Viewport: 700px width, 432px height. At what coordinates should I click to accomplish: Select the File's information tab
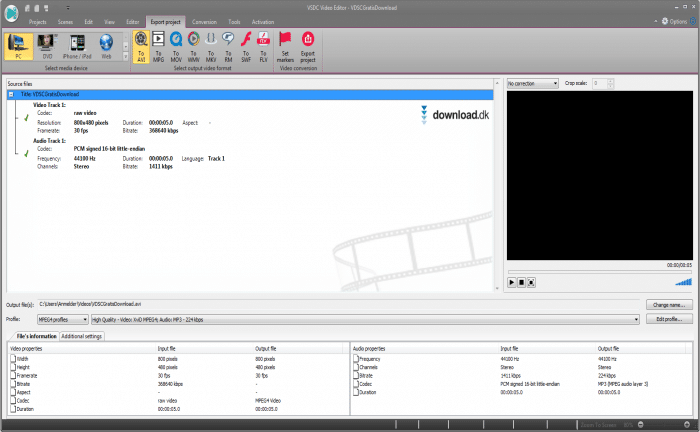click(37, 336)
